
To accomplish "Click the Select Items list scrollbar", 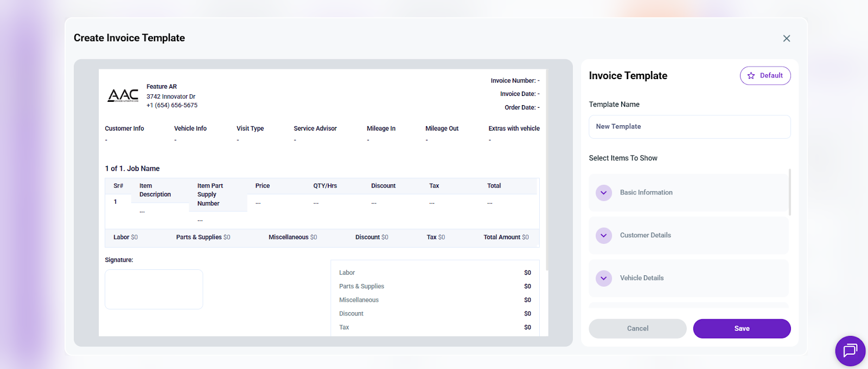I will 789,192.
